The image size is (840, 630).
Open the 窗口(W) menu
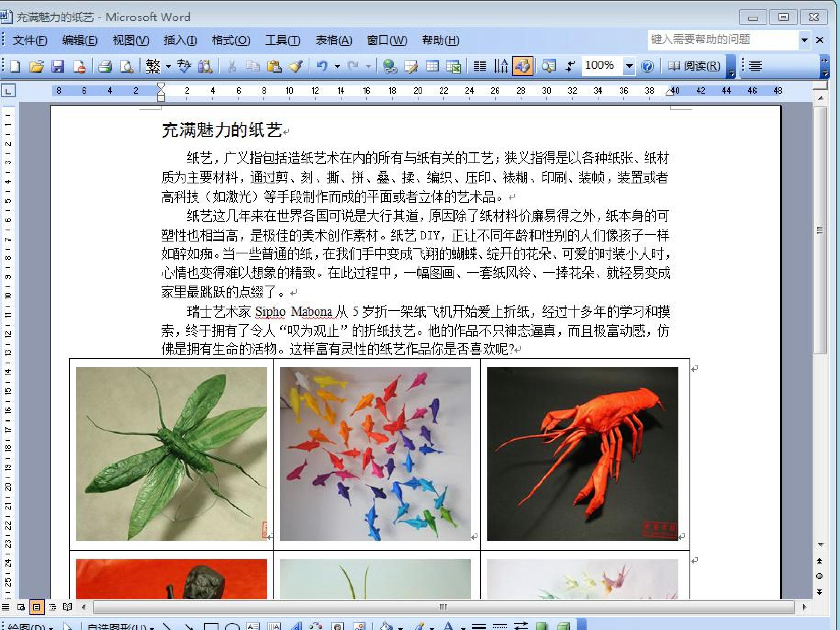click(x=386, y=40)
